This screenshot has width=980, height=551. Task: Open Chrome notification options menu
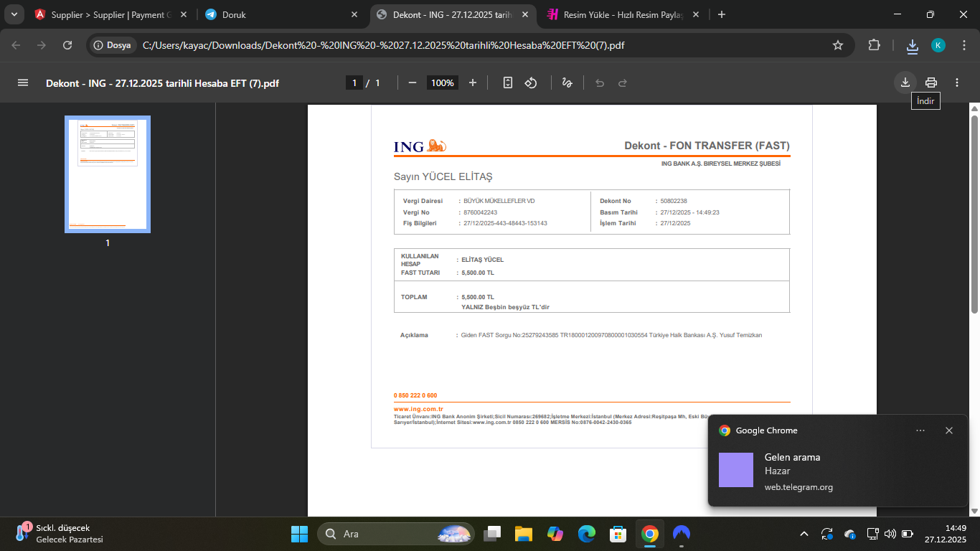920,430
